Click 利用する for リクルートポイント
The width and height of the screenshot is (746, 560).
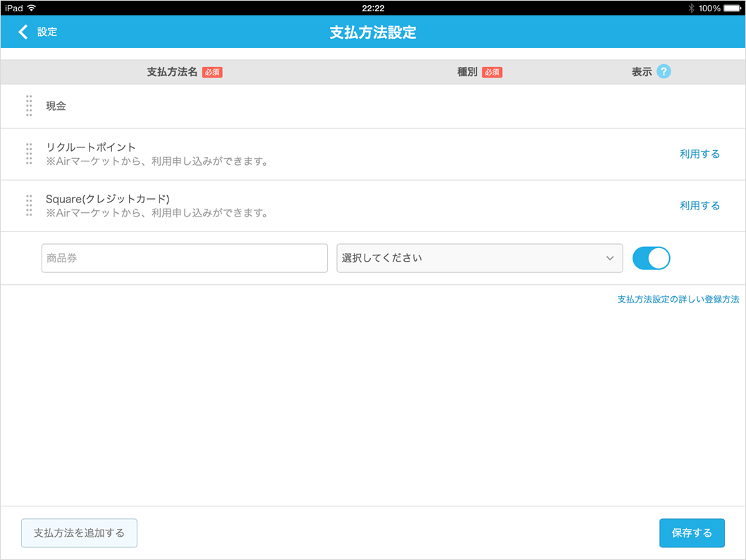click(699, 154)
